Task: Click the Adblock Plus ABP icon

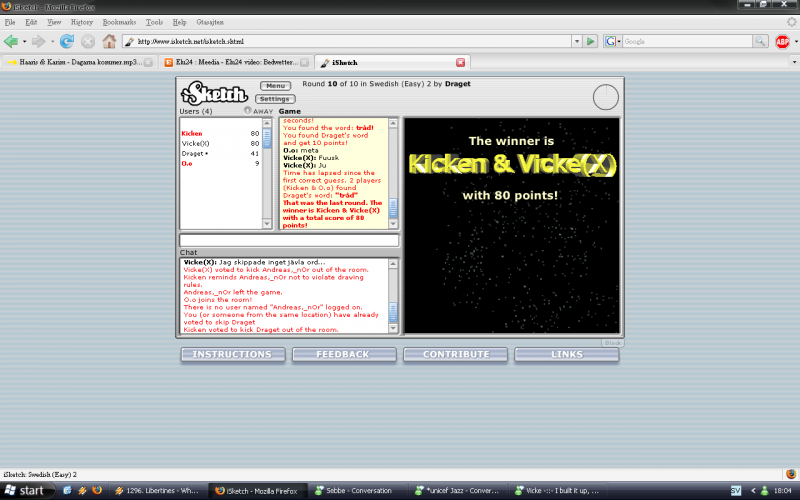Action: [x=782, y=41]
